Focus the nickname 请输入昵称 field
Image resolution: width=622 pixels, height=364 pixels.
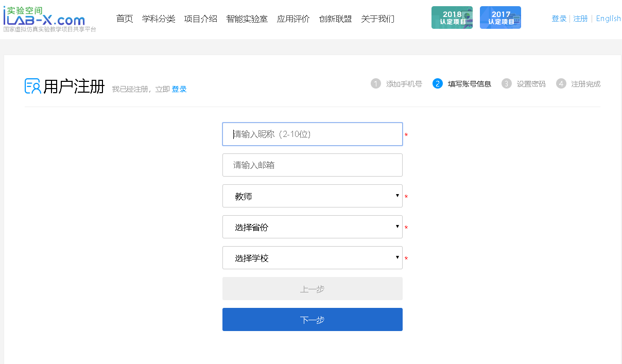click(x=312, y=134)
